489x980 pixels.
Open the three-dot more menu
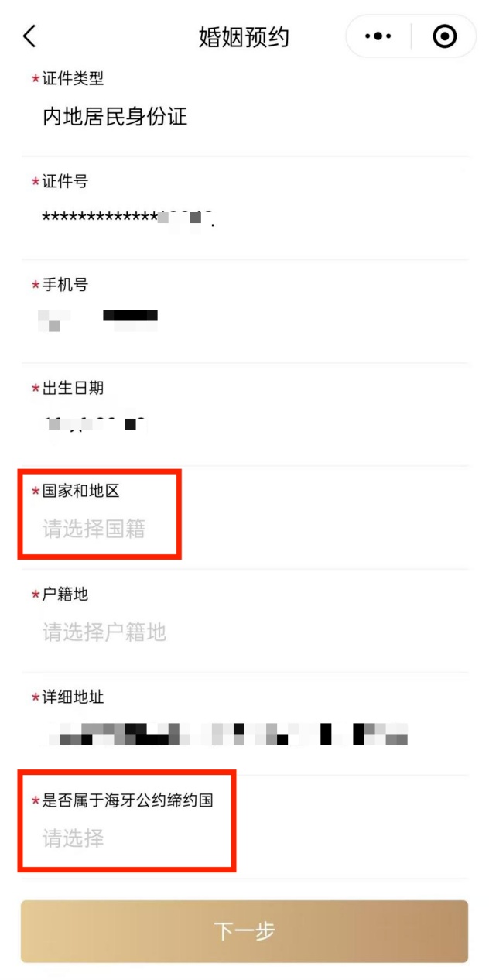click(x=378, y=36)
